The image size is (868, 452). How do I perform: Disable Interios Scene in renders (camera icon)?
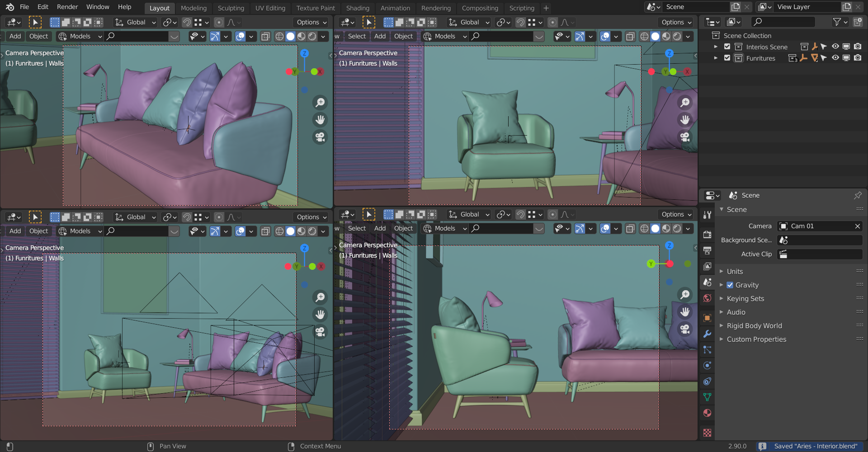point(858,47)
